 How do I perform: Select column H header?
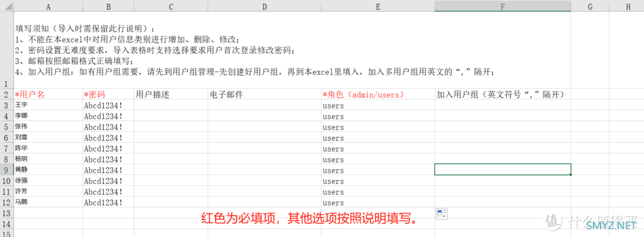pyautogui.click(x=627, y=6)
